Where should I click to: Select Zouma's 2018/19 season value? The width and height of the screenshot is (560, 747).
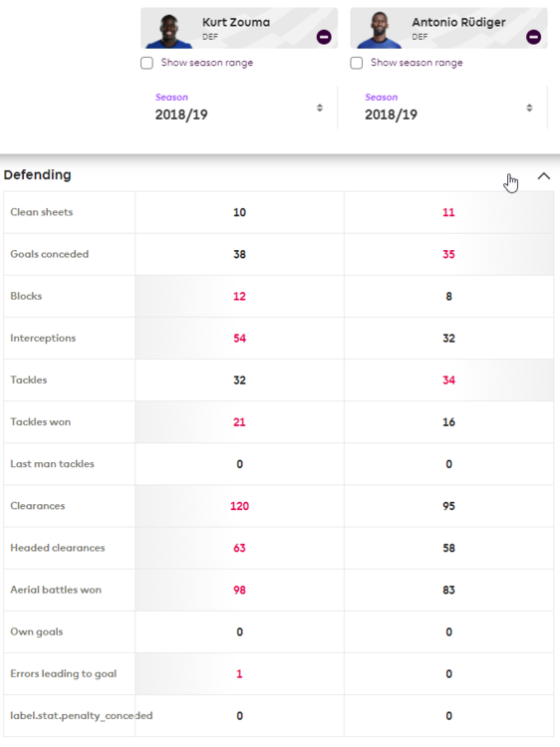click(181, 115)
